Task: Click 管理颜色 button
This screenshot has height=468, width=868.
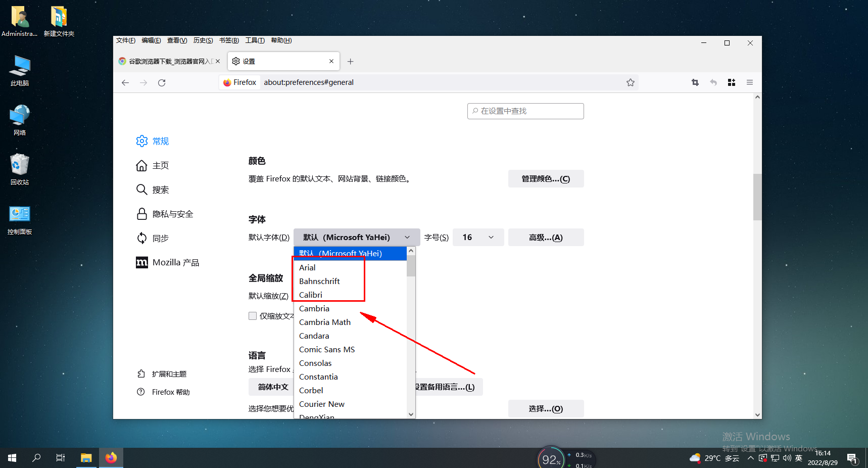Action: pos(546,179)
